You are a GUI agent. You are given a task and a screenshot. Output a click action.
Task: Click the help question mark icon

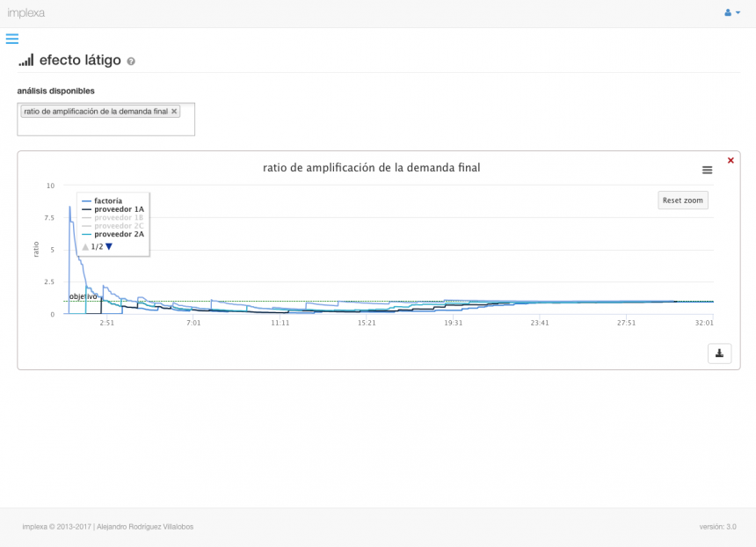(x=131, y=62)
